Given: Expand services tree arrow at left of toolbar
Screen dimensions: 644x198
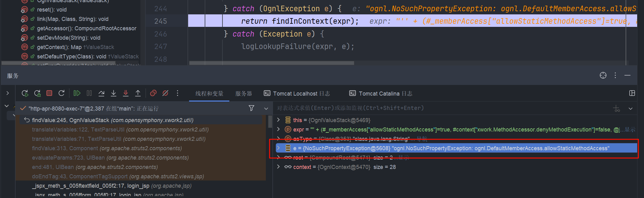Looking at the screenshot, I should point(8,93).
